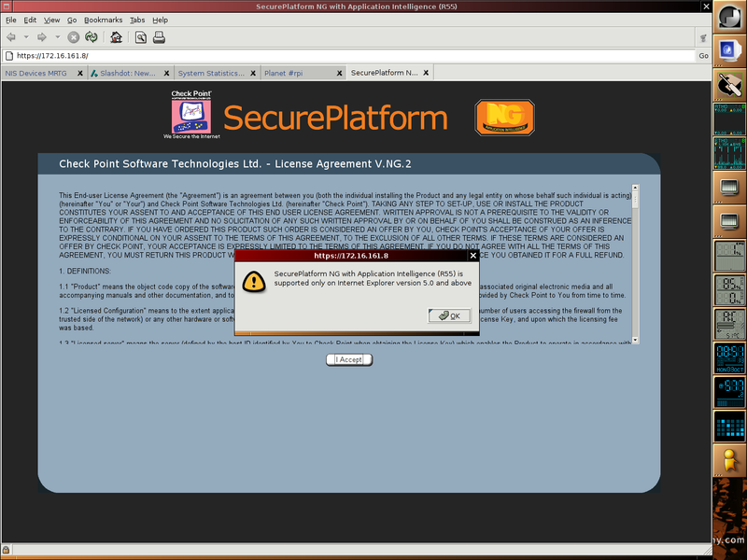Click the AC power battery dockapp
Image resolution: width=747 pixels, height=560 pixels.
pos(729,324)
